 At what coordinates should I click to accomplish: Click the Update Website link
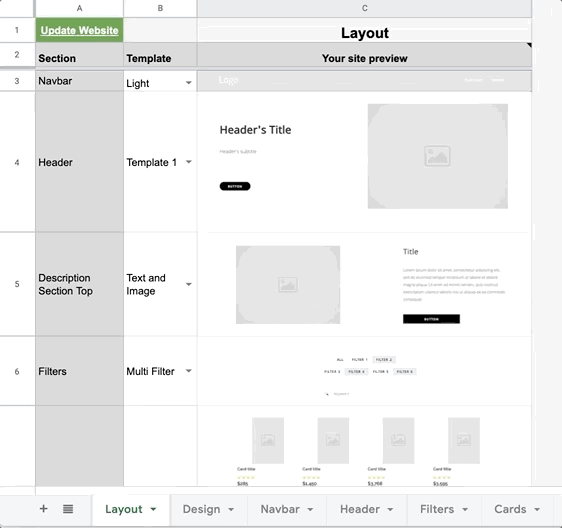(79, 30)
